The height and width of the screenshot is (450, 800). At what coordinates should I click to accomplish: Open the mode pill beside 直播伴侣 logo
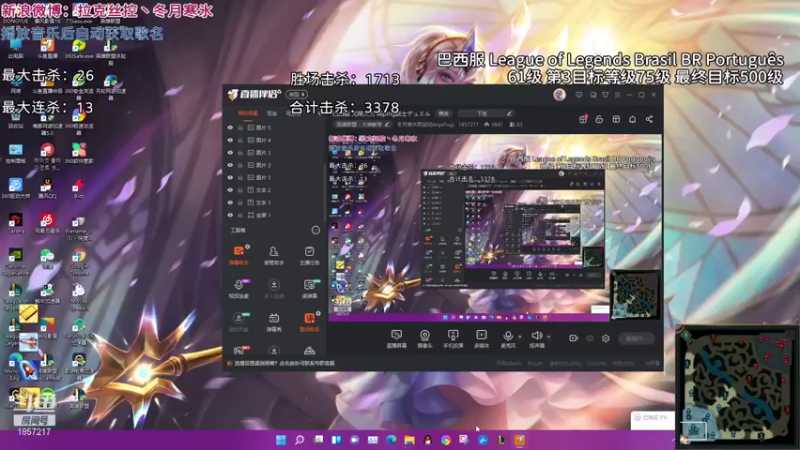coord(296,94)
